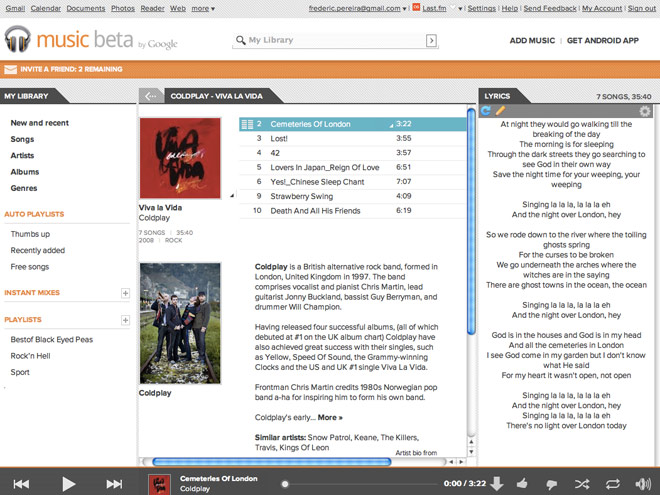Toggle shuffle mode
The height and width of the screenshot is (495, 660).
click(582, 484)
